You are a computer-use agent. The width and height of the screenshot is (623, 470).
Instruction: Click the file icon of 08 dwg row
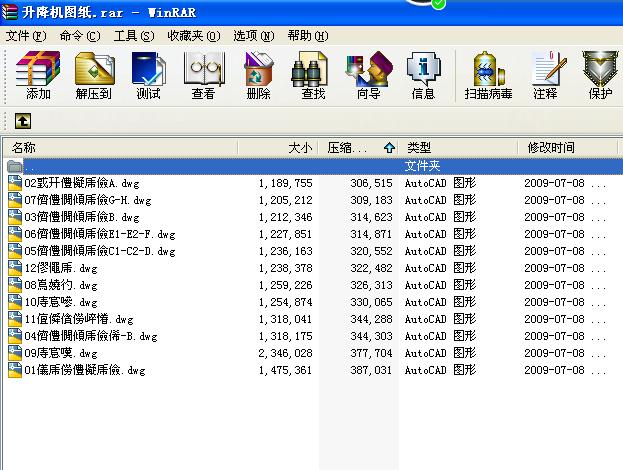tap(15, 285)
